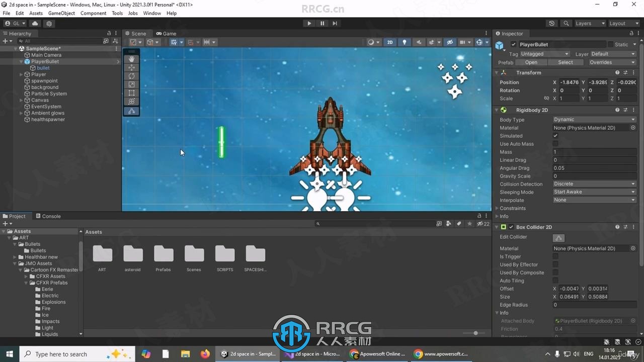Open Rigidbody 2D presets icon
This screenshot has height=362, width=644.
pos(625,110)
